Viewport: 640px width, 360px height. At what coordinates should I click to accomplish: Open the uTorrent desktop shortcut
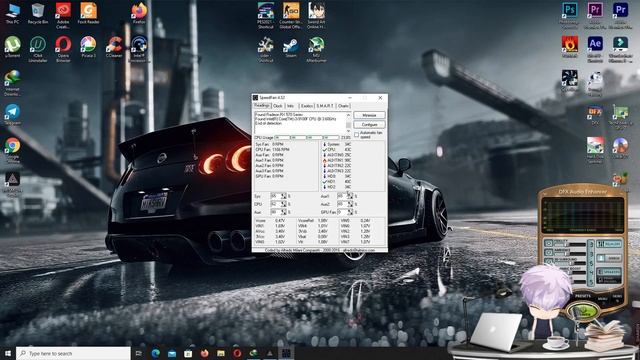pos(12,47)
